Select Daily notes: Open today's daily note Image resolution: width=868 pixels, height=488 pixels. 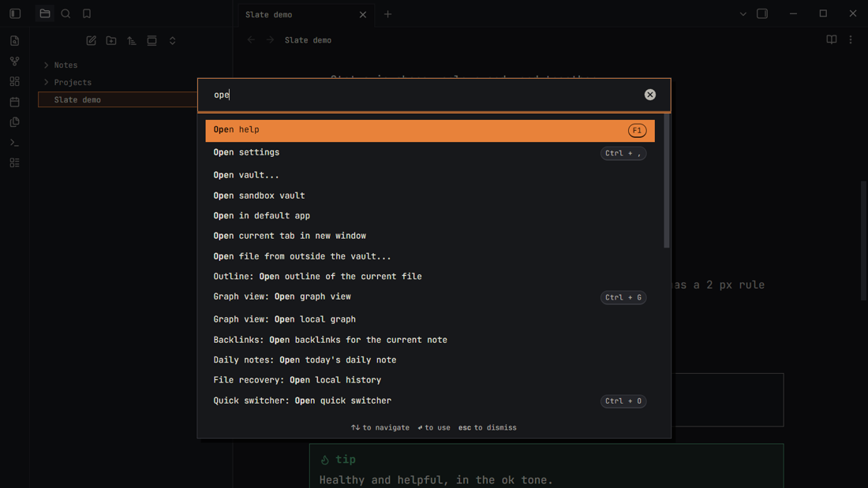tap(429, 359)
